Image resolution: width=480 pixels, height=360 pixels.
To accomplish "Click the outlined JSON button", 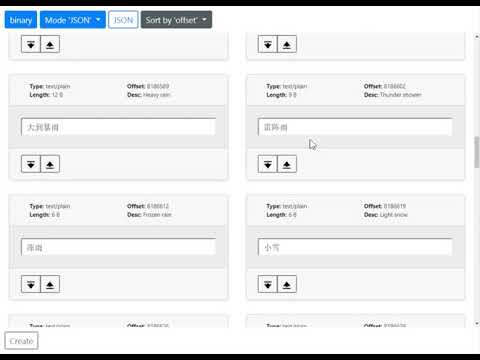I will click(123, 20).
